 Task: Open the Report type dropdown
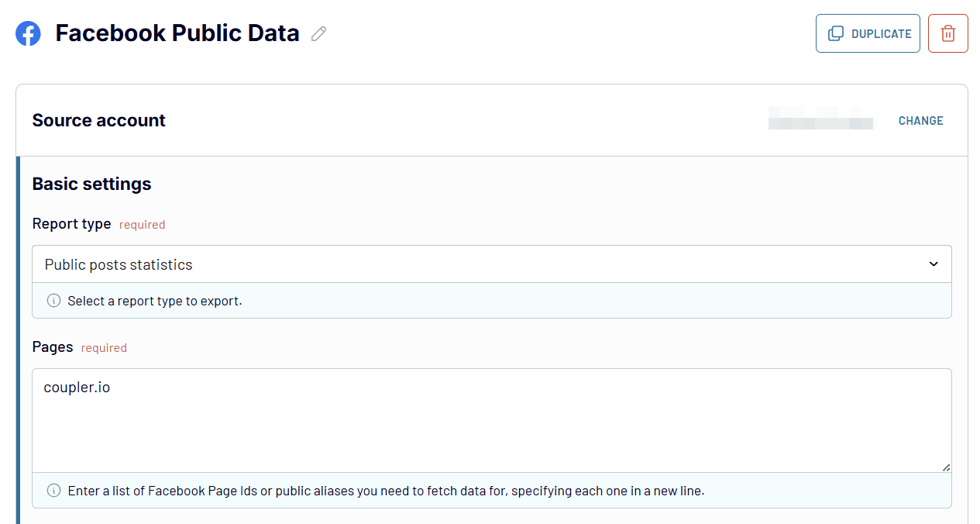pyautogui.click(x=490, y=264)
